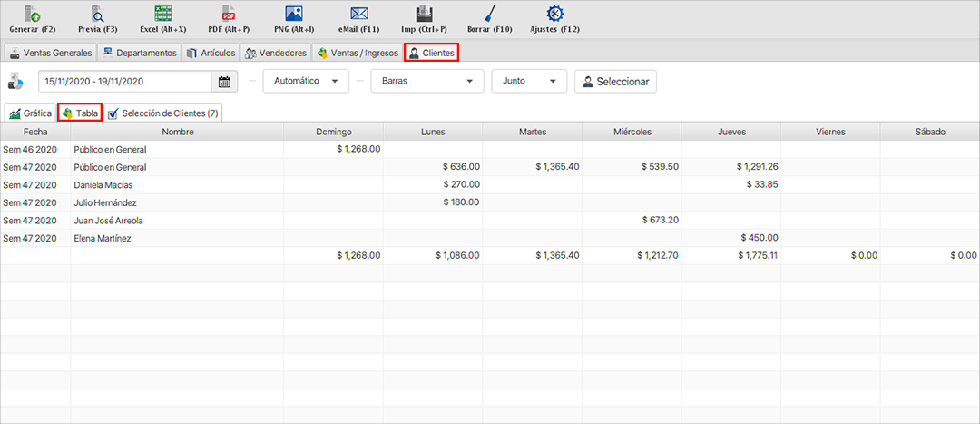Clear report with Borrar (F10) broom
Screen dimensions: 980x424
[x=489, y=15]
